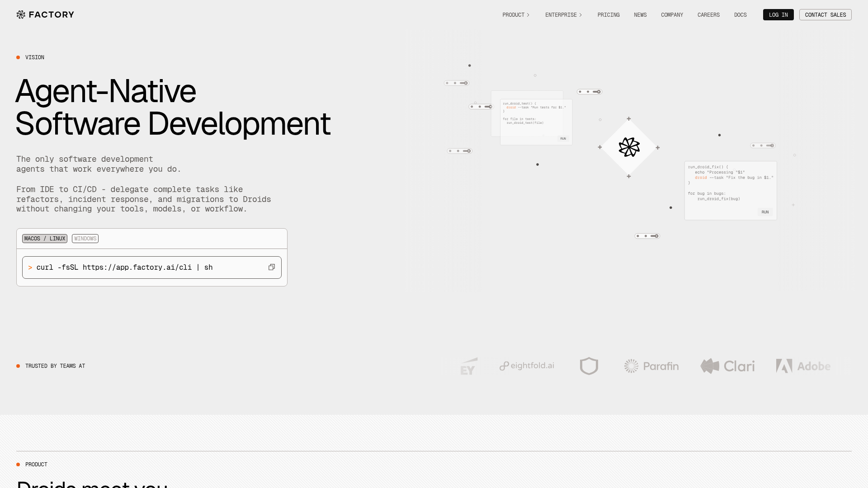
Task: Copy the curl install command
Action: point(272,267)
